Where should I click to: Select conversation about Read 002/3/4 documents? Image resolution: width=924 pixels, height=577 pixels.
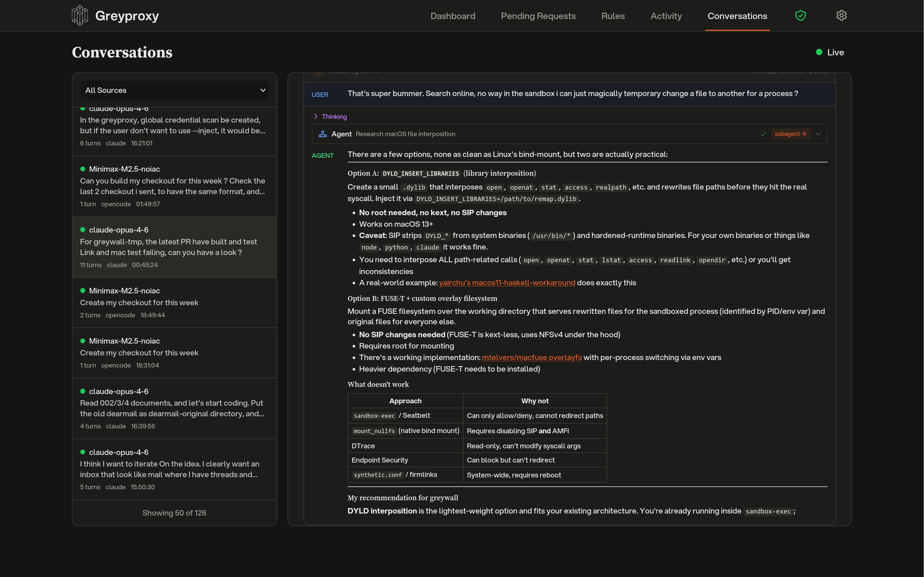(x=174, y=408)
